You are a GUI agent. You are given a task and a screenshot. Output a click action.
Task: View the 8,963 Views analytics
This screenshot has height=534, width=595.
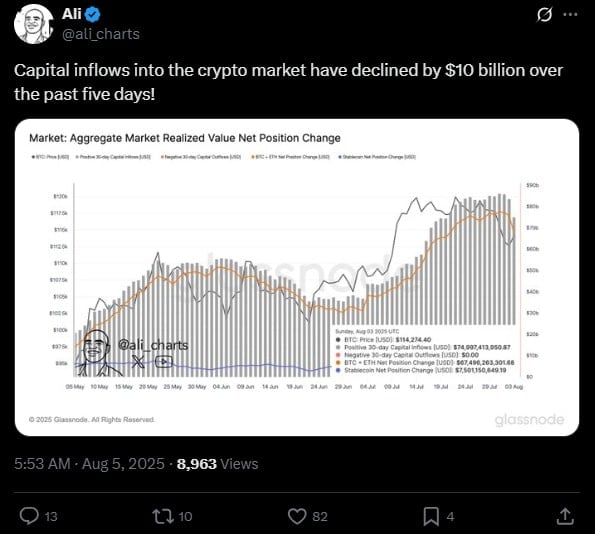[x=217, y=464]
